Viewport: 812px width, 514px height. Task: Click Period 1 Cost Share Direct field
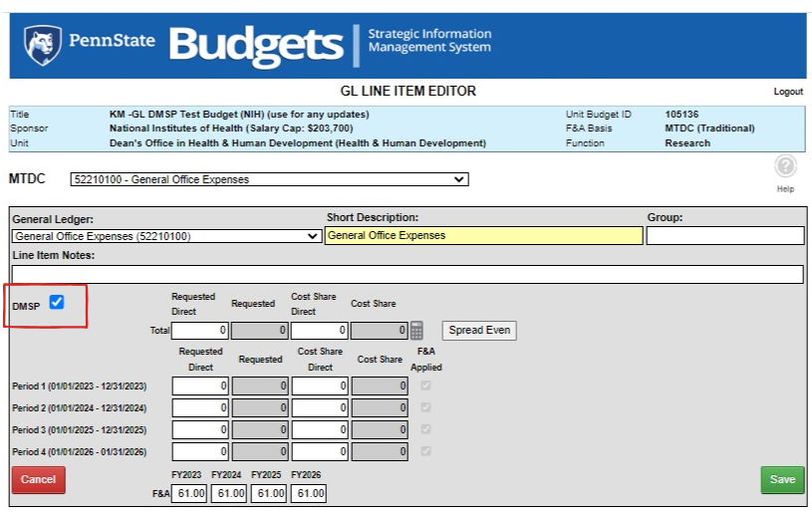320,386
